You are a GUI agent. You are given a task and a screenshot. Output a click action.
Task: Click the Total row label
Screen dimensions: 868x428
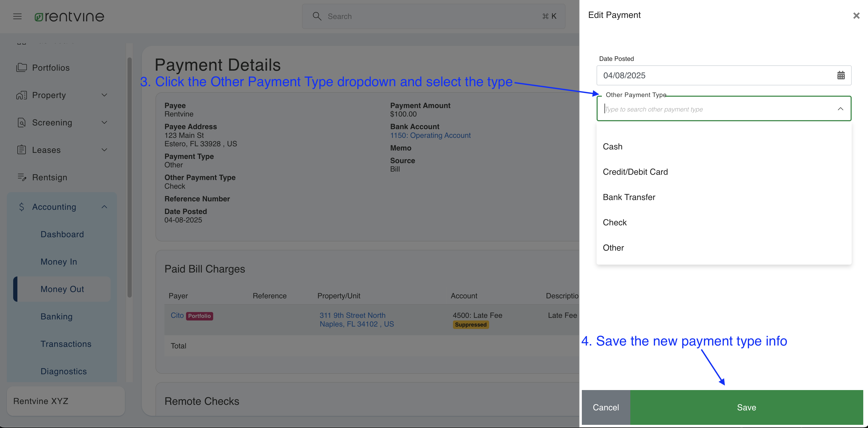click(178, 346)
